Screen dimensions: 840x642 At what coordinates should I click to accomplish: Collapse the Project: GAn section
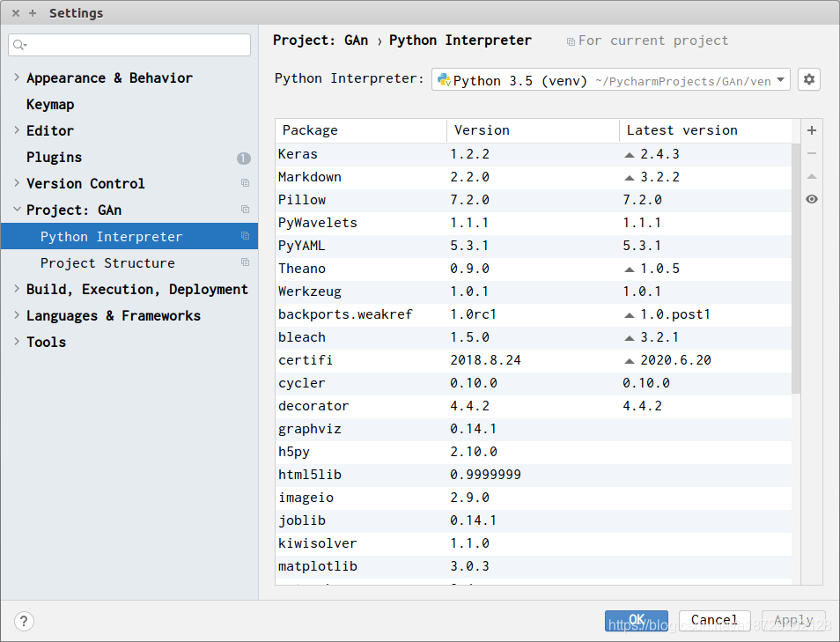(x=17, y=210)
